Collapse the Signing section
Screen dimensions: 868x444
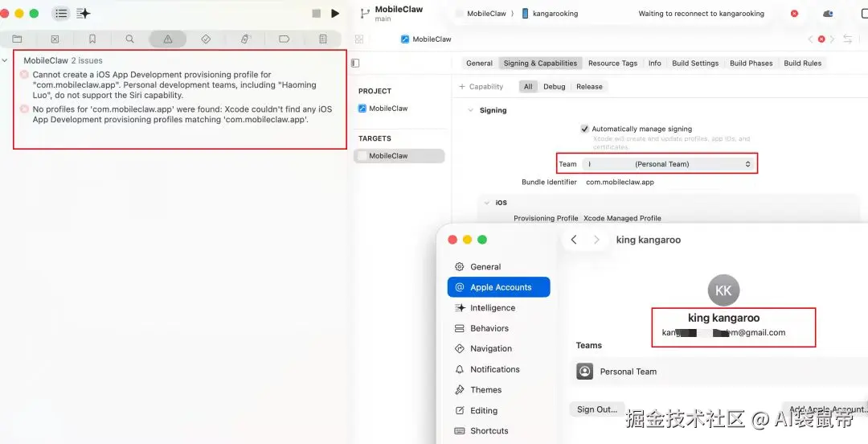[x=470, y=110]
